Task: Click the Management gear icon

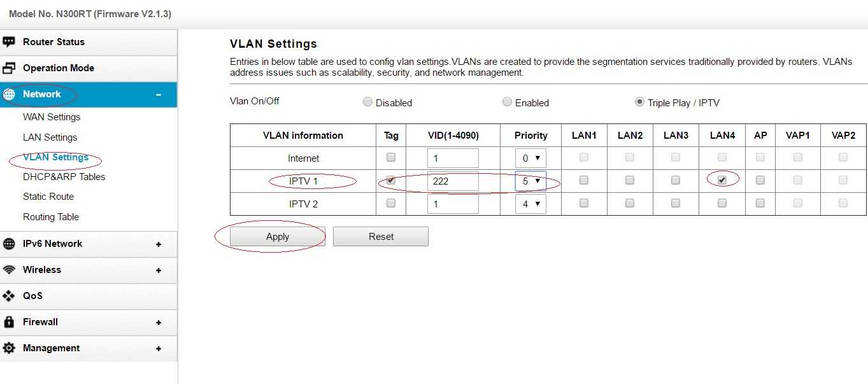Action: (9, 348)
